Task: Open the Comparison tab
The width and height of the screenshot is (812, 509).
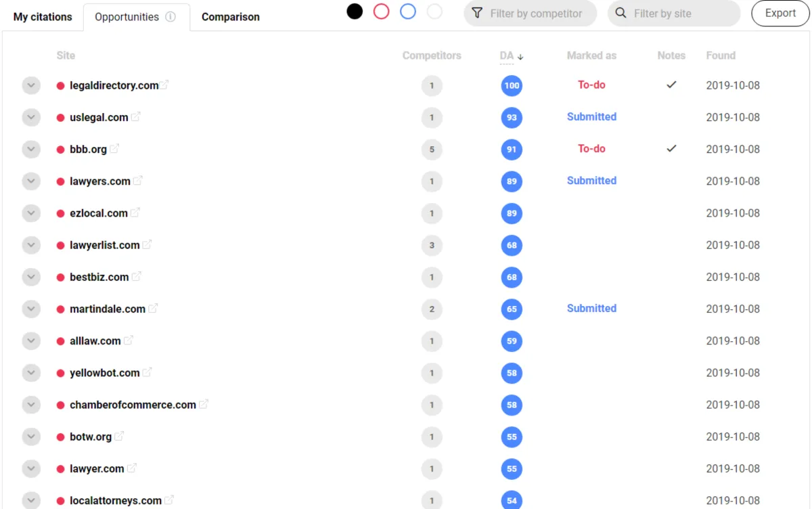Action: (x=231, y=17)
